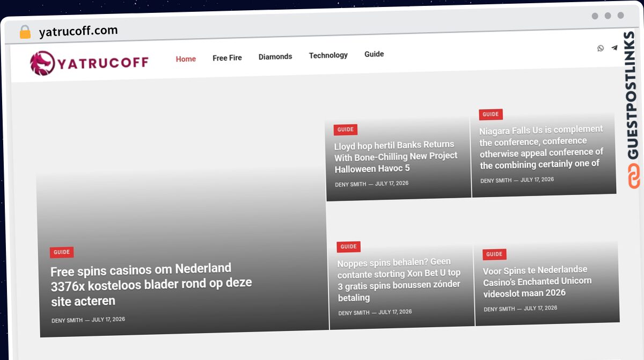Open the Technology menu item

[328, 55]
